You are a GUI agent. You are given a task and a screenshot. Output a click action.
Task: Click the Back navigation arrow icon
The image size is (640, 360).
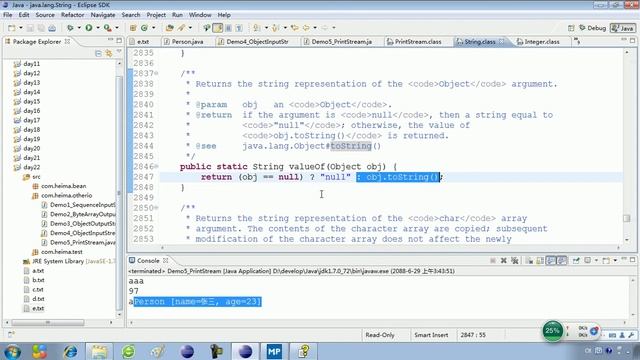point(306,28)
